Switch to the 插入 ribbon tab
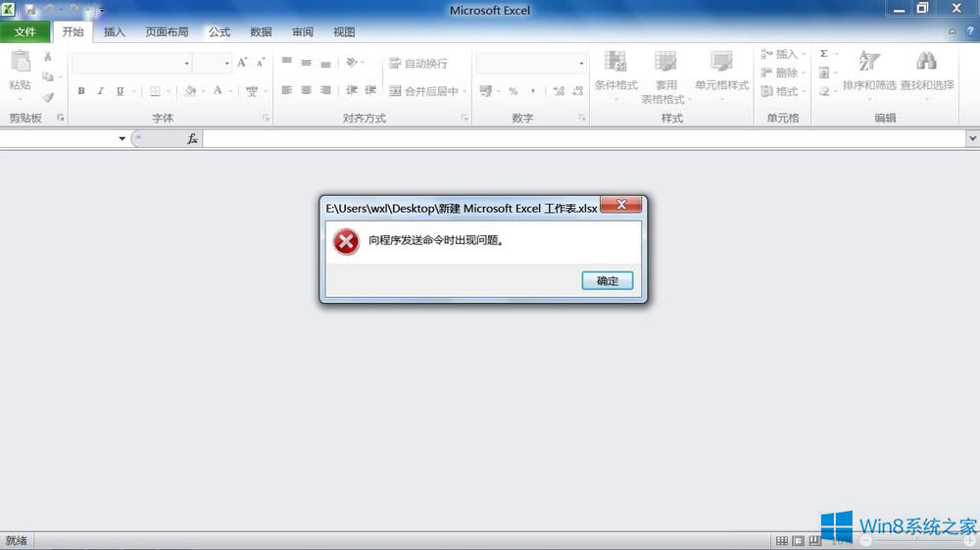The image size is (980, 550). pos(115,32)
